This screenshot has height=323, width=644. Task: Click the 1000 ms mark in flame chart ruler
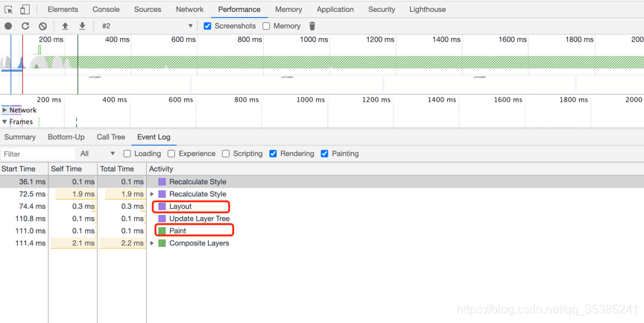pos(311,100)
